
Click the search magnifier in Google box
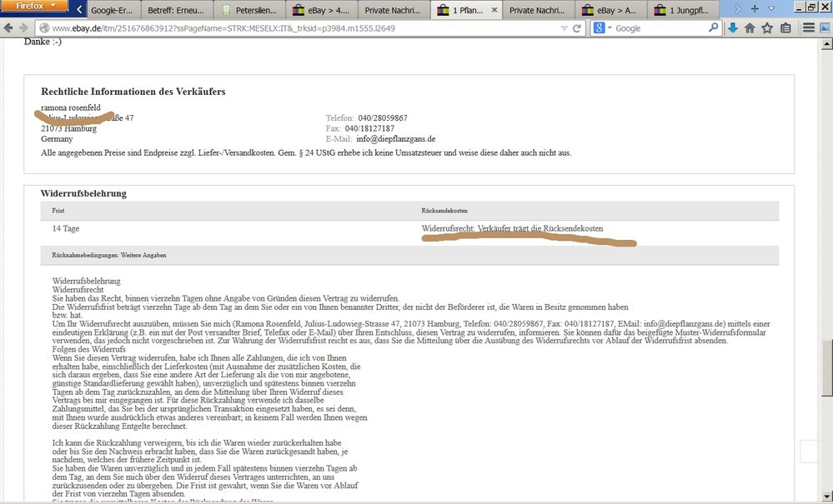pyautogui.click(x=714, y=28)
